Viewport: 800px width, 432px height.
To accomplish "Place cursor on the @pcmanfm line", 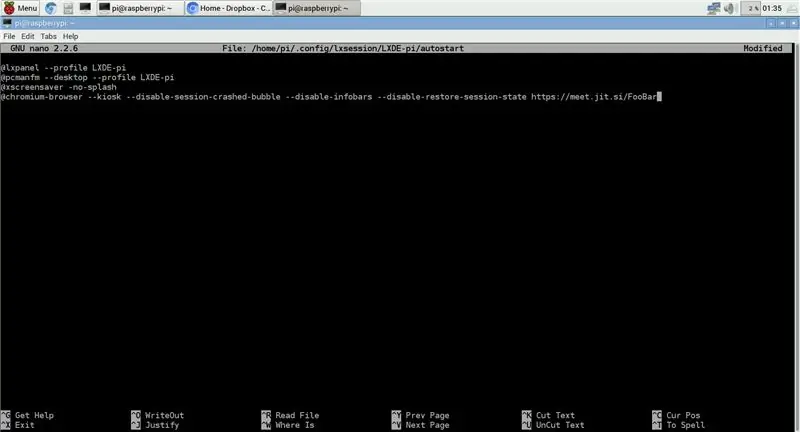I will pos(87,77).
